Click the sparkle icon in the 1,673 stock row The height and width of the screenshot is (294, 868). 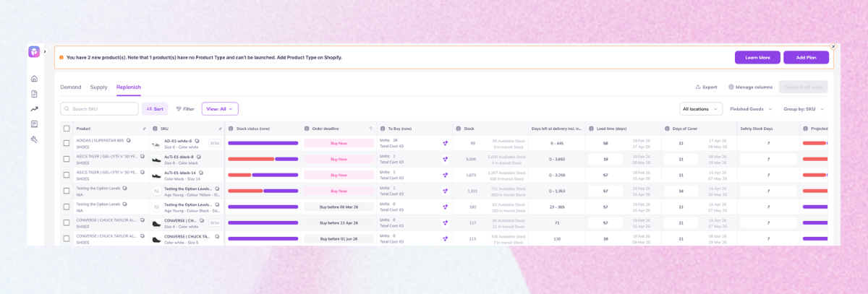(x=446, y=175)
